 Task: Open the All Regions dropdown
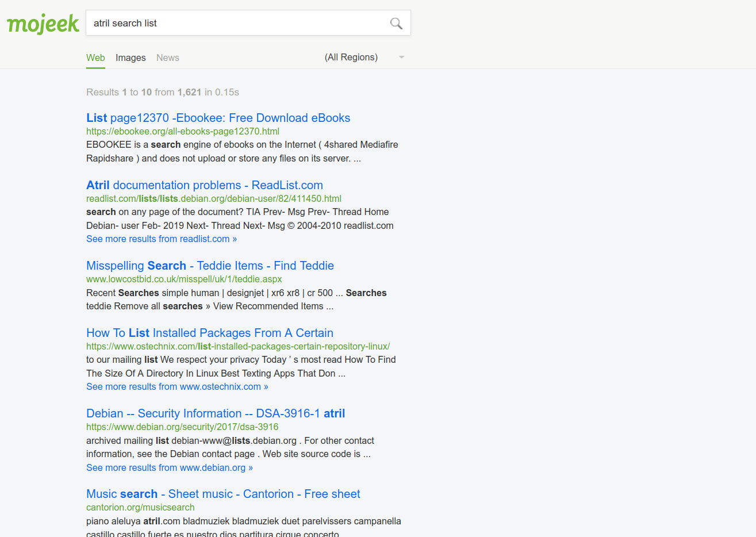click(364, 57)
